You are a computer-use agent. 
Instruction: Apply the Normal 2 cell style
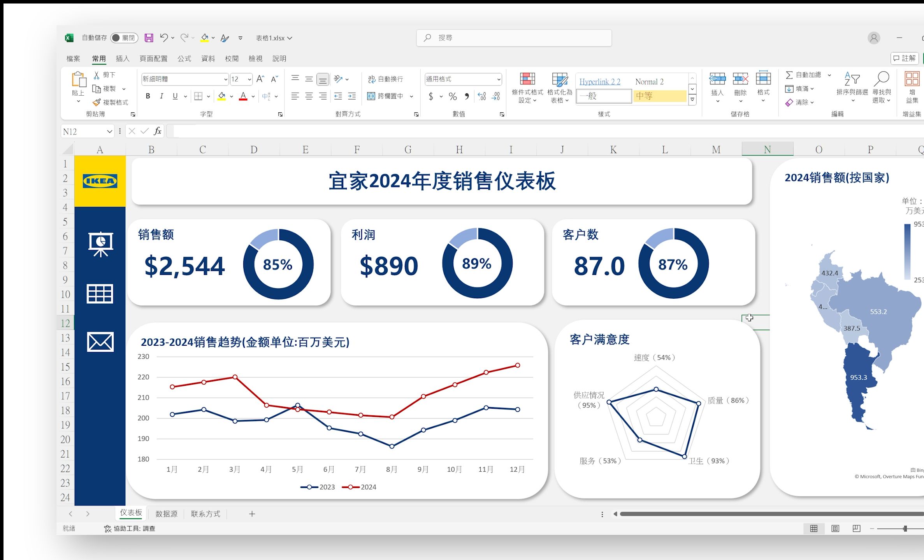650,82
